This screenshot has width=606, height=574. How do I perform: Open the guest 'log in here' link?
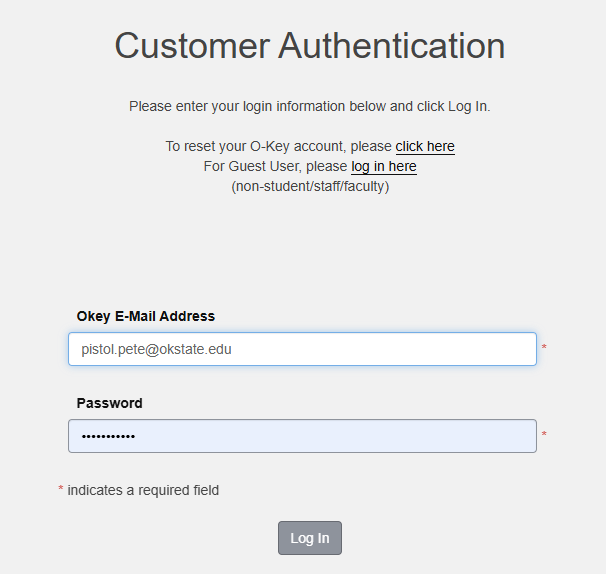pos(384,166)
